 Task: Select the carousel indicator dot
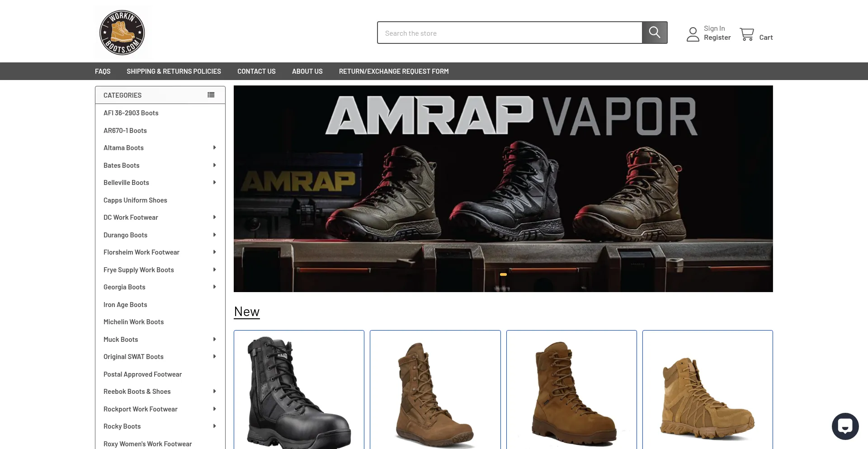503,274
